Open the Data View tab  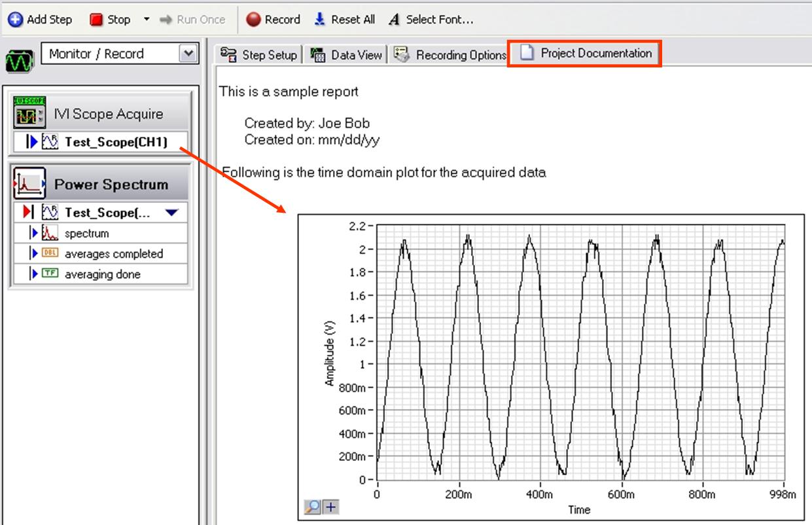coord(347,55)
